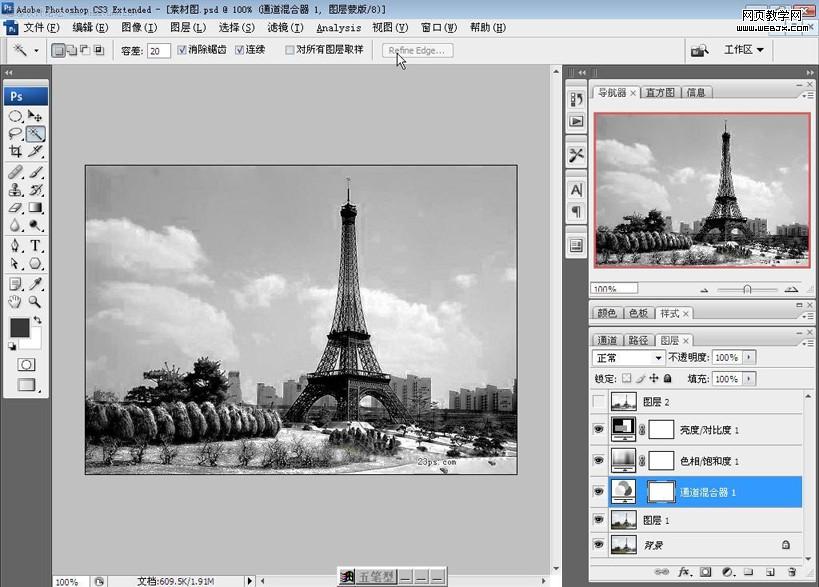Select the Slice tool

pyautogui.click(x=35, y=151)
